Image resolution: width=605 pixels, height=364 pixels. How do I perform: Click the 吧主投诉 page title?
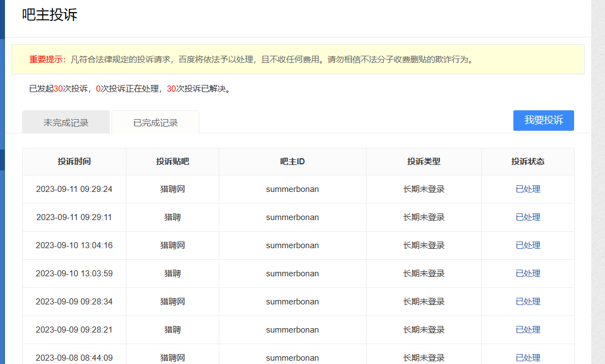(x=50, y=15)
